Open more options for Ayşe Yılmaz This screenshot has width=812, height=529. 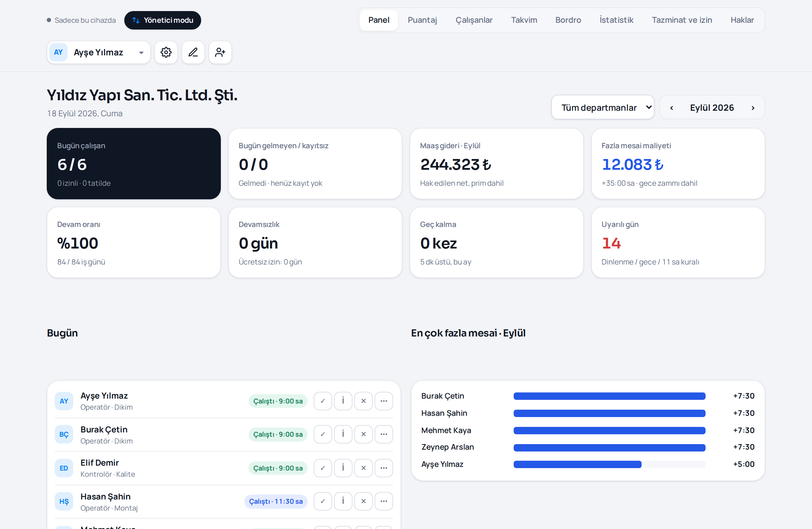(384, 401)
